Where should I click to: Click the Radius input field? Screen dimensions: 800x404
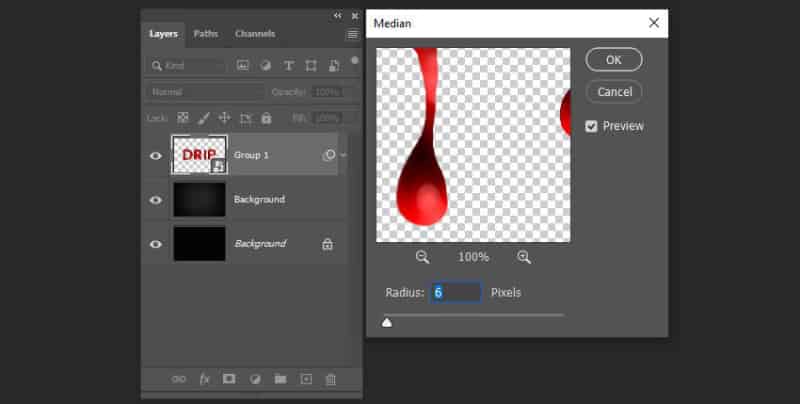pos(456,292)
